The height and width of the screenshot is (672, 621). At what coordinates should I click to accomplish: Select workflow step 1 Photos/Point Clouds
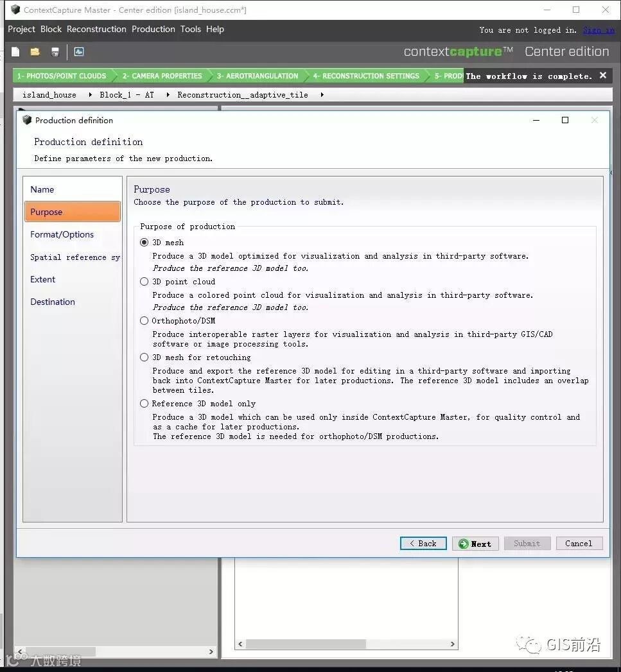(x=62, y=76)
